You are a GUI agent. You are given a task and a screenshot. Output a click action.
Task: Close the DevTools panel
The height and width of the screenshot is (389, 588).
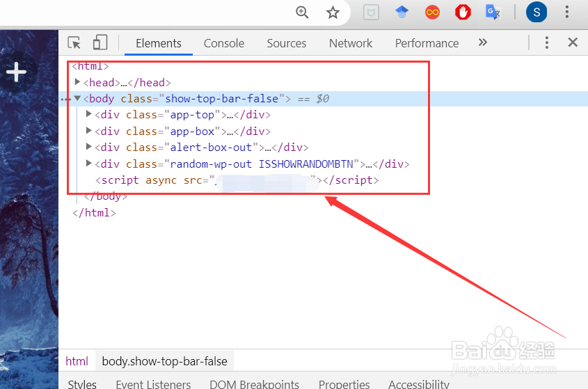pyautogui.click(x=573, y=42)
